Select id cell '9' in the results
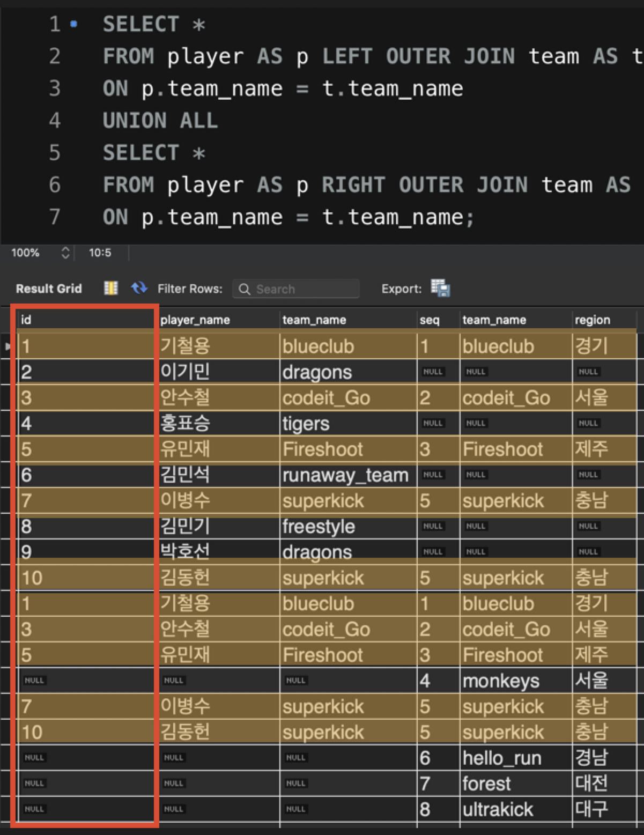 [x=86, y=552]
